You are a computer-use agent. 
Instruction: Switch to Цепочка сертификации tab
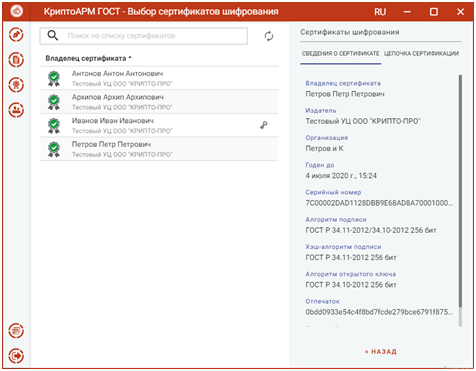click(421, 53)
